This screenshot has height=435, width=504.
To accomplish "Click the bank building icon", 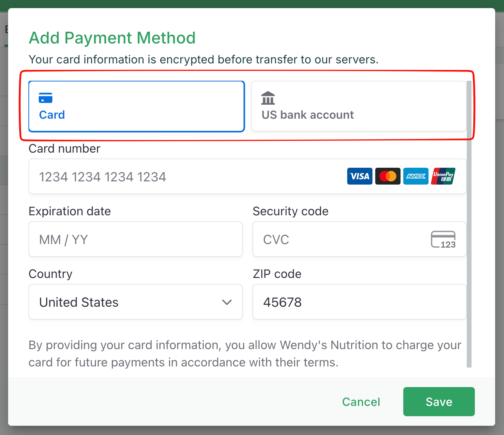I will 268,98.
